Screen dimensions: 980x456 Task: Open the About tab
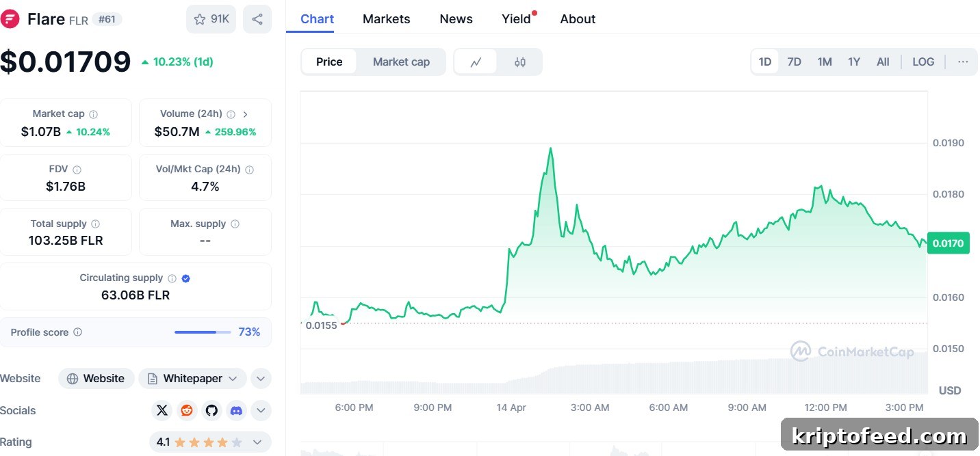click(578, 19)
